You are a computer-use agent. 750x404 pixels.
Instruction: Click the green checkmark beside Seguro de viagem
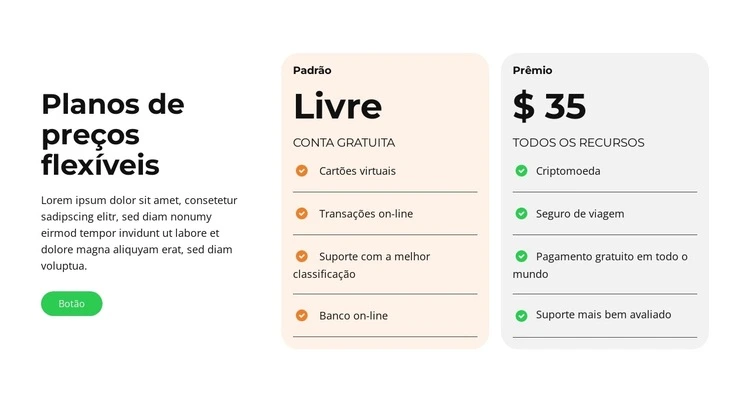pyautogui.click(x=521, y=214)
